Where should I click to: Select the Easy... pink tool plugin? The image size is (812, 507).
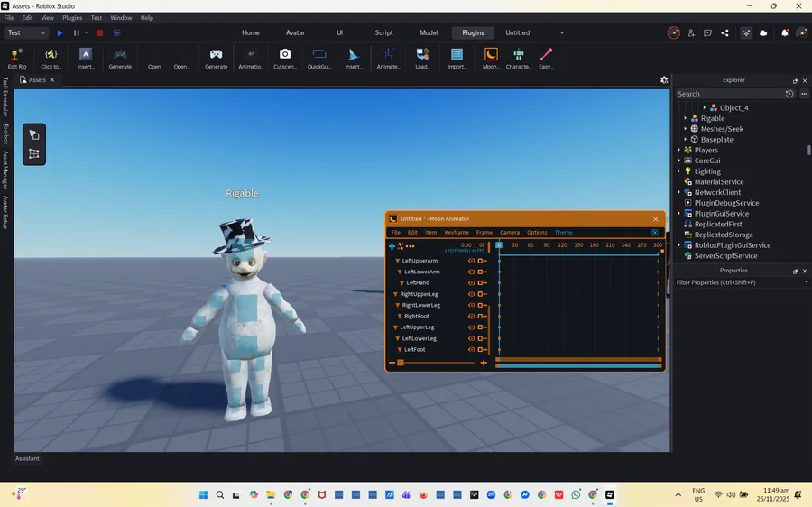click(546, 58)
